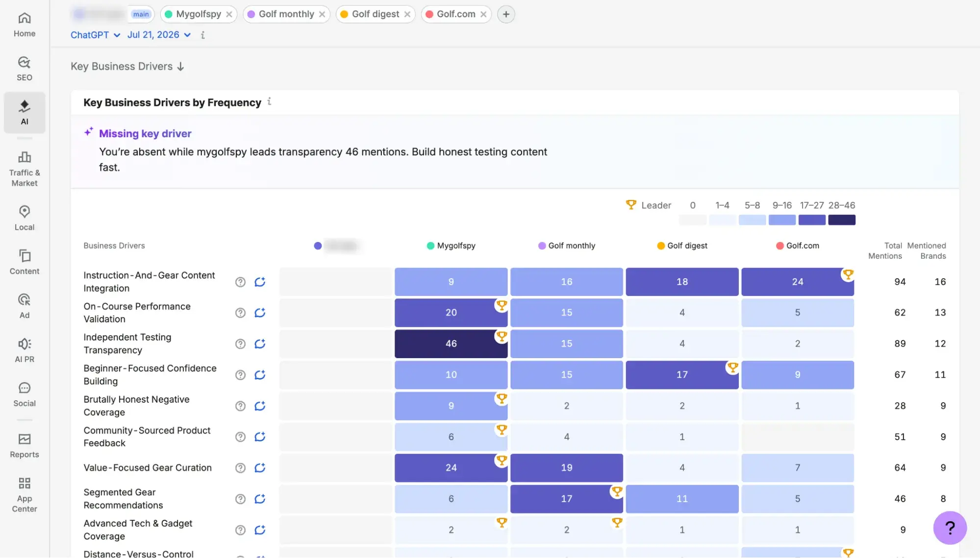Screen dimensions: 980x558
Task: Click the Mygolfspy column header
Action: (x=451, y=245)
